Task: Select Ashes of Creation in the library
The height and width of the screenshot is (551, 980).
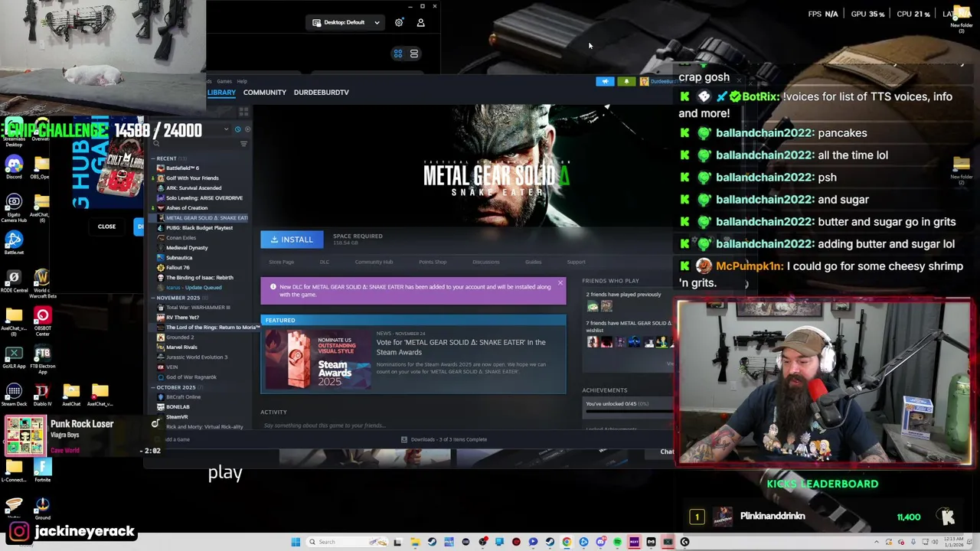Action: tap(187, 208)
